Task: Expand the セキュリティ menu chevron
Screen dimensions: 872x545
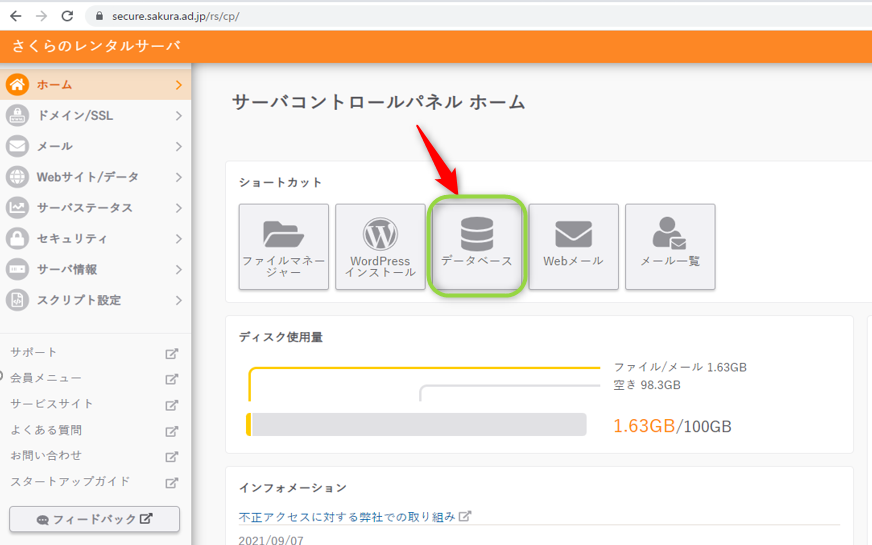Action: point(179,239)
